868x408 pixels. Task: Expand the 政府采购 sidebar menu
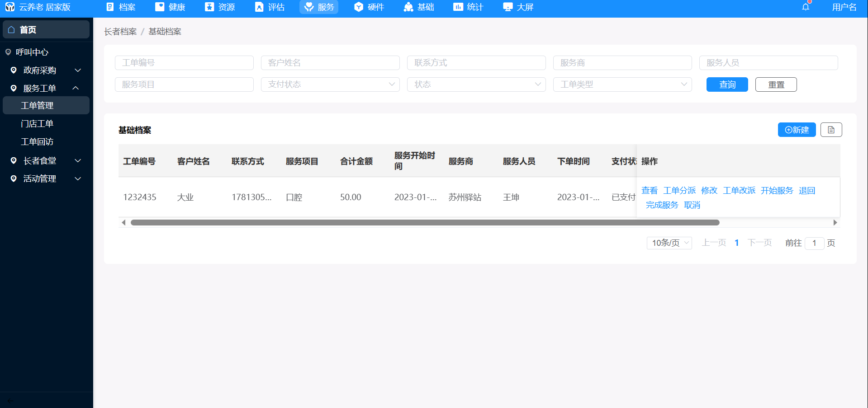(46, 70)
